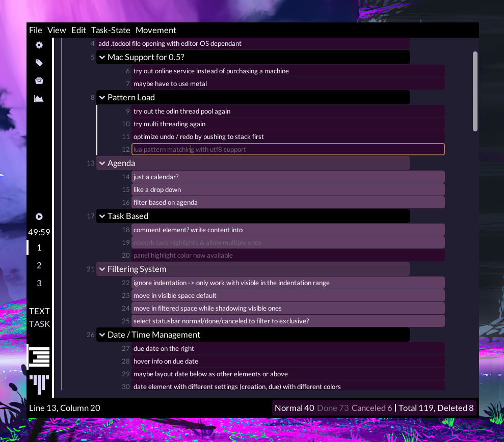Open the statistics chart icon
The height and width of the screenshot is (442, 504).
click(39, 98)
